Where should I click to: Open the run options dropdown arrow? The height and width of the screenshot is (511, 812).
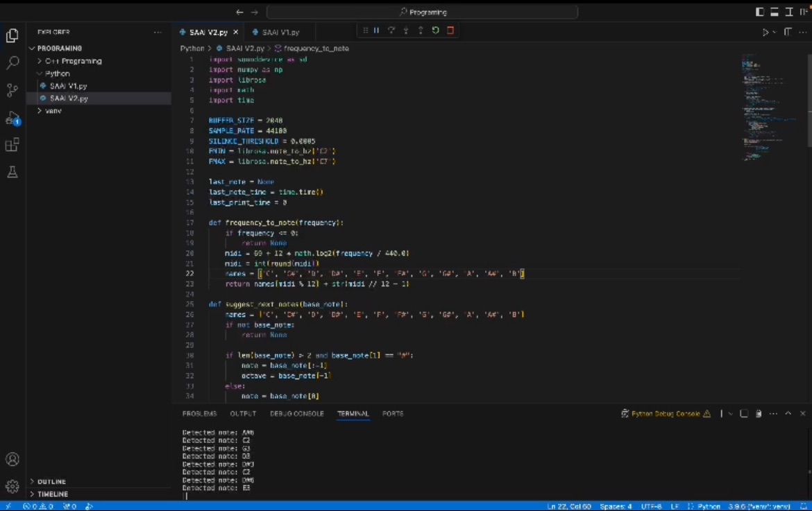(x=775, y=32)
